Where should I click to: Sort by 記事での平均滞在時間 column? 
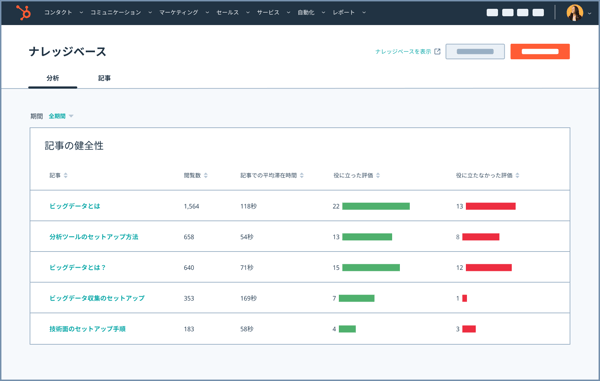[x=272, y=175]
